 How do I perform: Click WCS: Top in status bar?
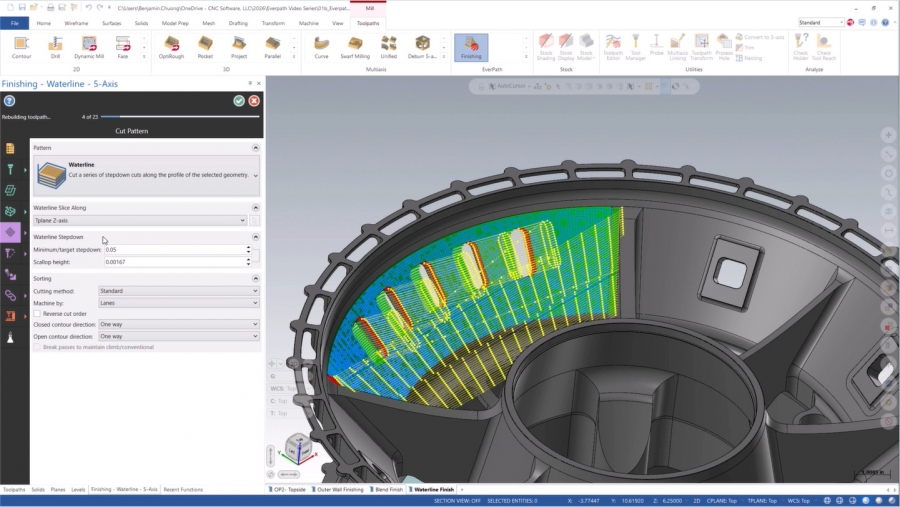tap(798, 501)
